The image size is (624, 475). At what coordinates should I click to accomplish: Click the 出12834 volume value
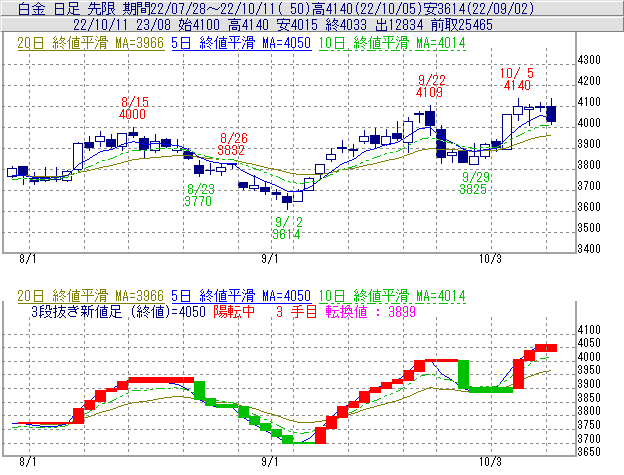pyautogui.click(x=399, y=25)
